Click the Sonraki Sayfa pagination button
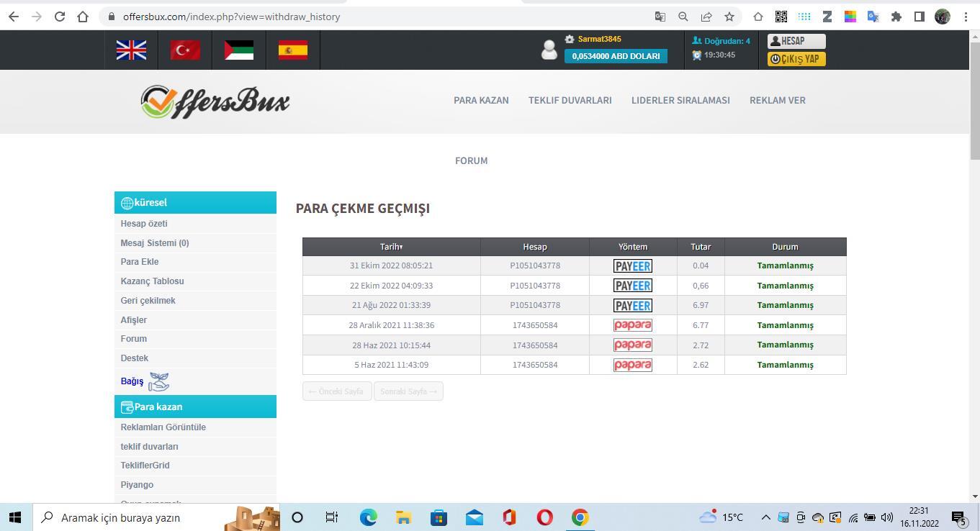 click(408, 391)
